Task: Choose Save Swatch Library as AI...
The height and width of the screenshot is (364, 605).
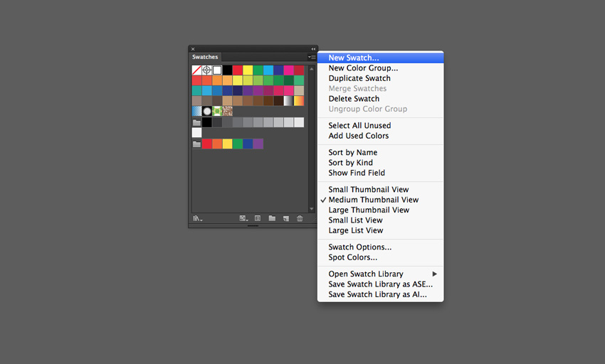Action: [x=381, y=294]
